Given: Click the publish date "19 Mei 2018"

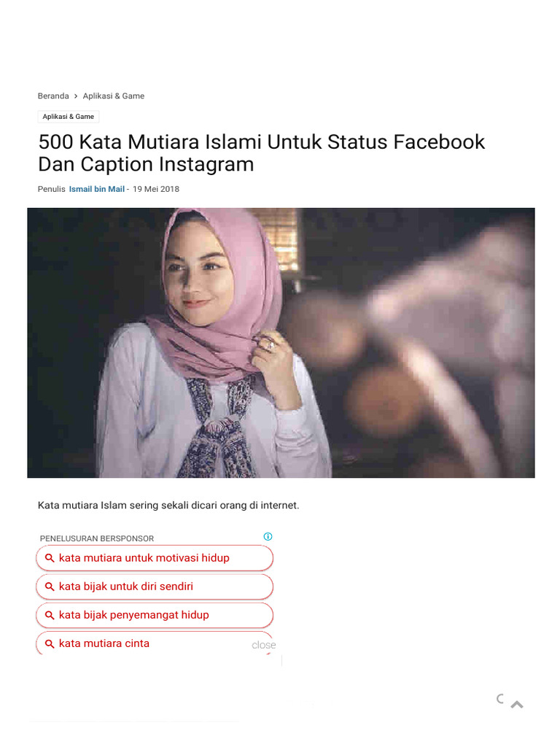Looking at the screenshot, I should click(156, 189).
